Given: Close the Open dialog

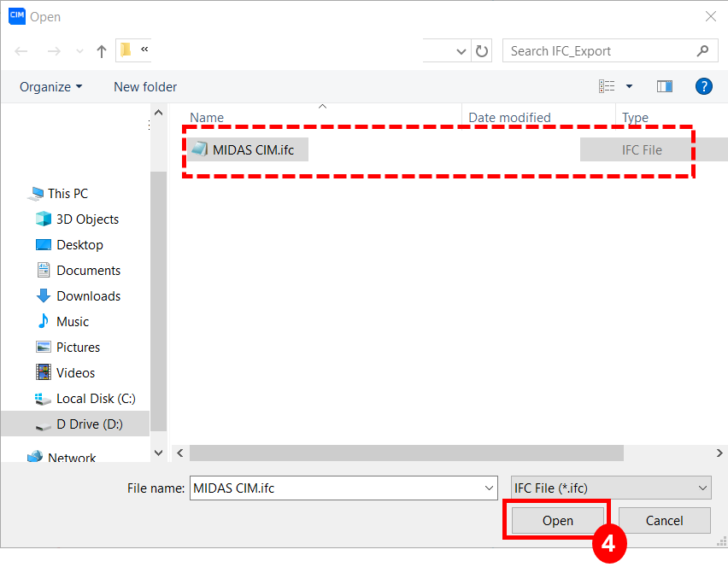Looking at the screenshot, I should coord(710,17).
